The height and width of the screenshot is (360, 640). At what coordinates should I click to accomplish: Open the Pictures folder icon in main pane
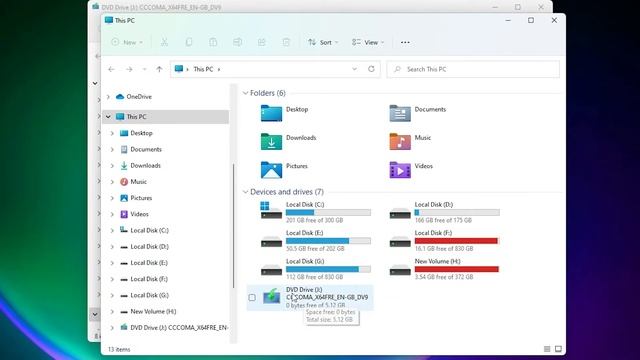[x=271, y=170]
